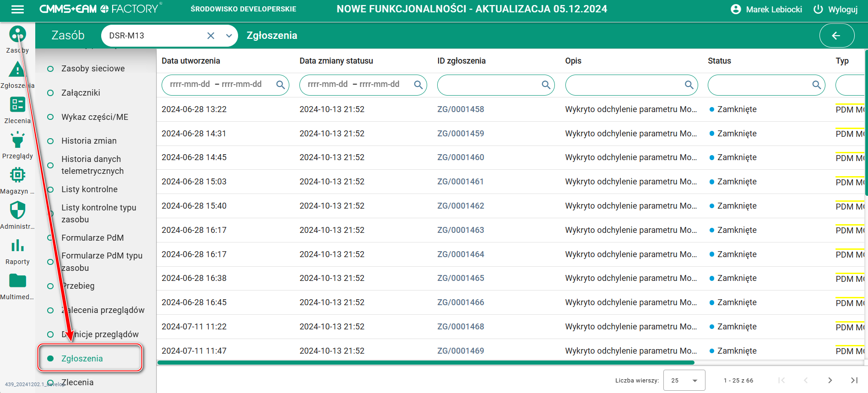Sort by Data zmiany statusu column header
Viewport: 868px width, 393px height.
pyautogui.click(x=336, y=61)
